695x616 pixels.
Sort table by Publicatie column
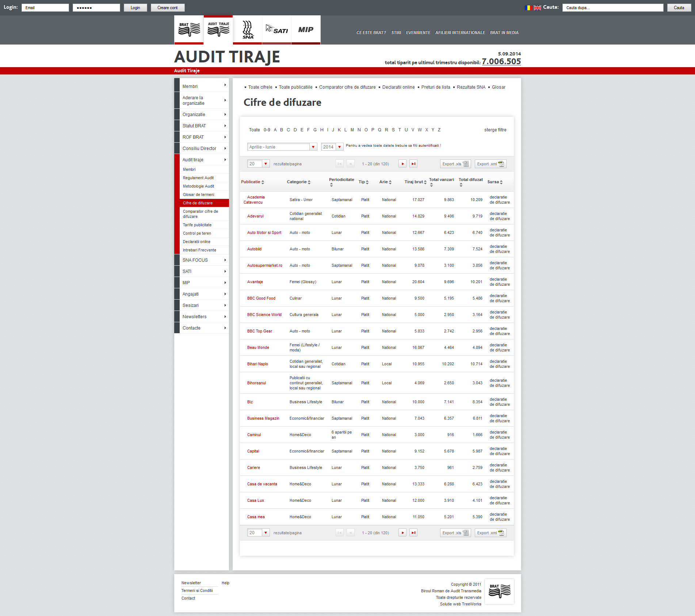(x=252, y=182)
